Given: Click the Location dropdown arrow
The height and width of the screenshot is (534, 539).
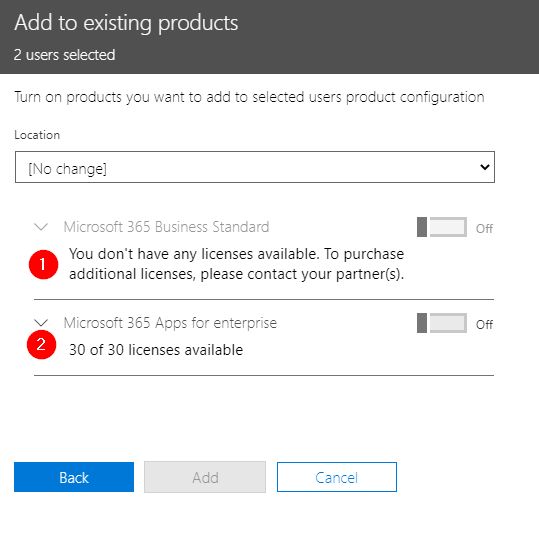Looking at the screenshot, I should point(485,167).
